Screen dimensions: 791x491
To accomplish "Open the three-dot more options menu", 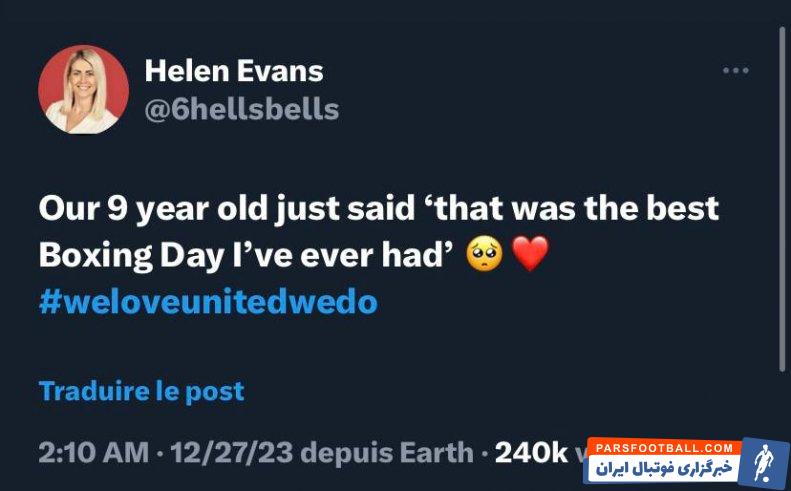I will [736, 71].
